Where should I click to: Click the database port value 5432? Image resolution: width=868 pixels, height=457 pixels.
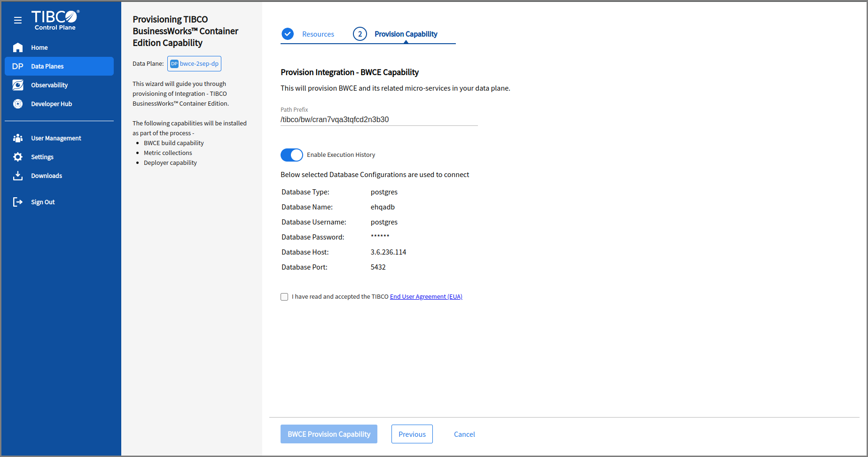pos(378,267)
